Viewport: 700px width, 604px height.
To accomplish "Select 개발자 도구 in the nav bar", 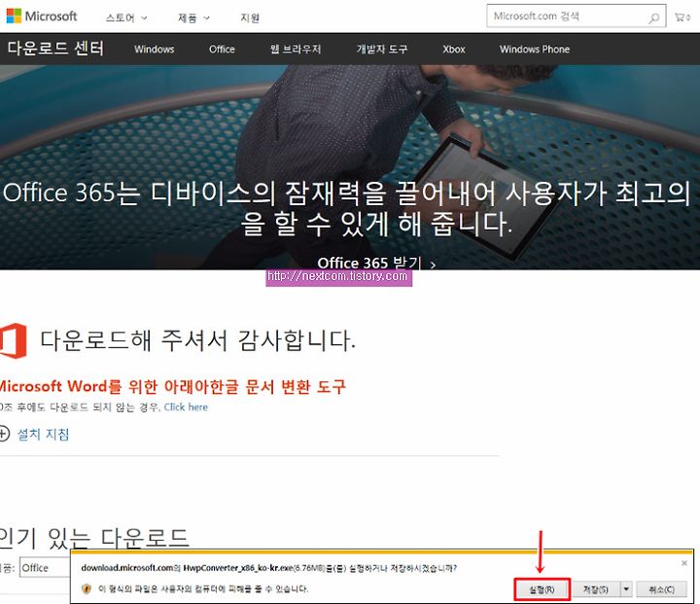I will click(382, 50).
